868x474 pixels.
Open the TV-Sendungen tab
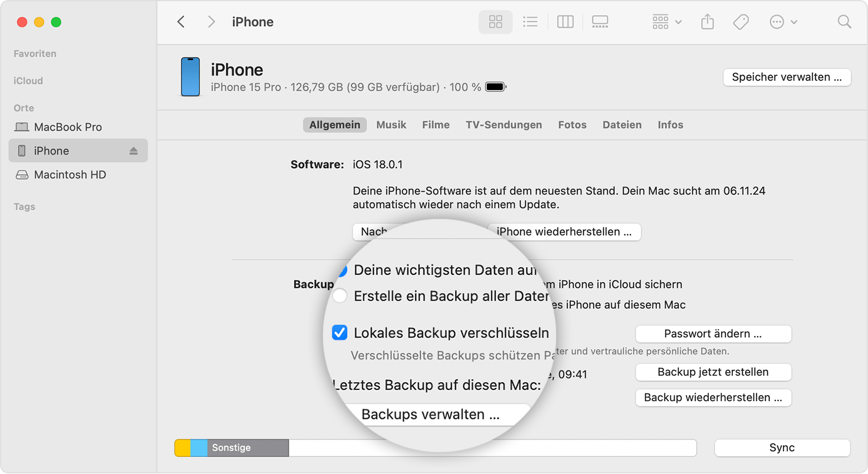504,125
